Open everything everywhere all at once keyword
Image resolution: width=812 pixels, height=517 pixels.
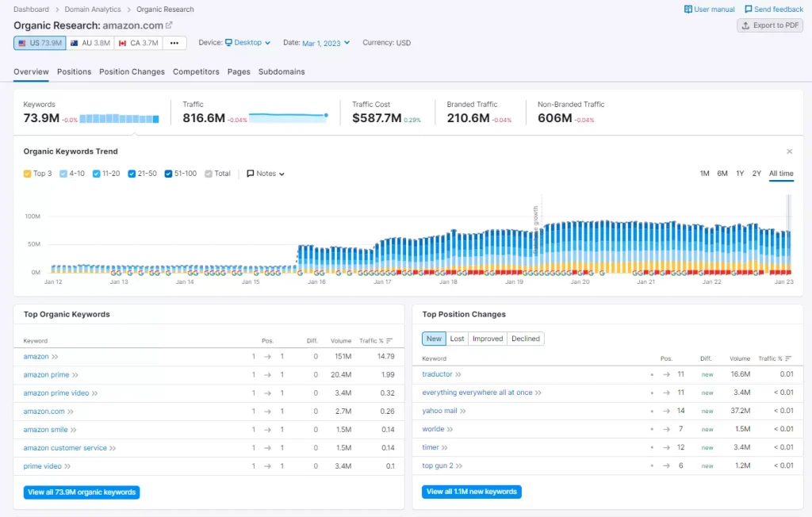[477, 393]
